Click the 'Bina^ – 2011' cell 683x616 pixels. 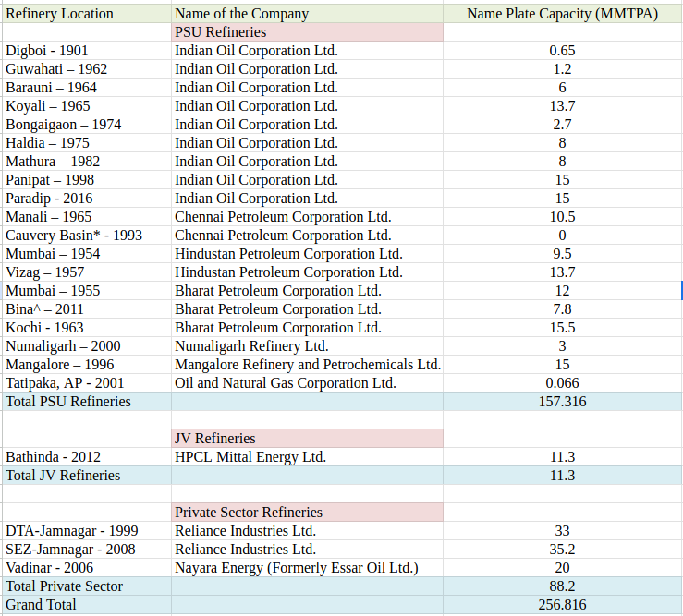(87, 309)
